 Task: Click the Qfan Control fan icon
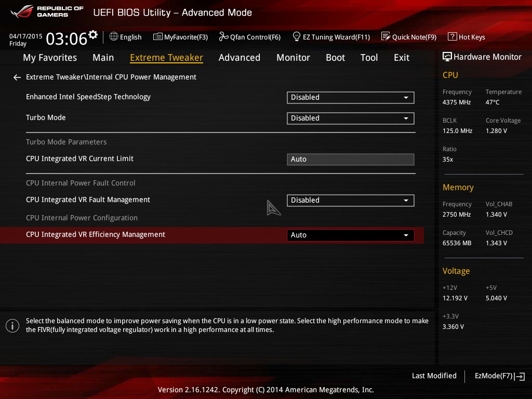coord(223,36)
